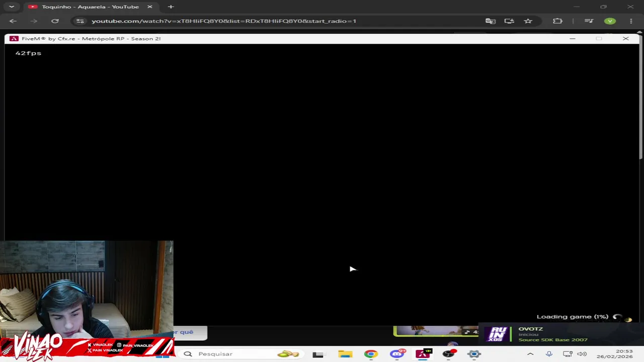The width and height of the screenshot is (644, 362).
Task: Click the microphone icon in system tray
Action: 549,354
